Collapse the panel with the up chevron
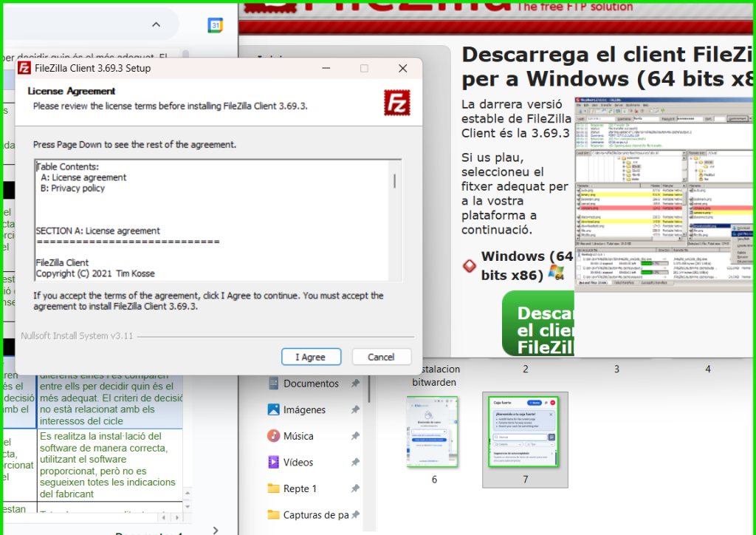This screenshot has height=535, width=756. tap(156, 25)
